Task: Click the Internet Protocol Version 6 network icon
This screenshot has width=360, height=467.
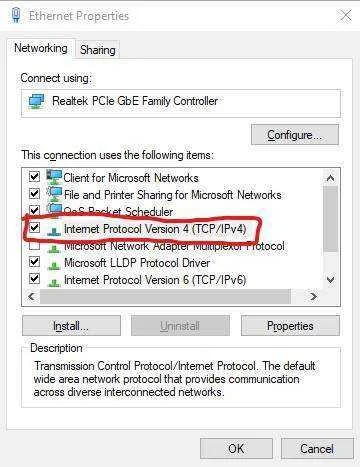Action: [x=54, y=282]
